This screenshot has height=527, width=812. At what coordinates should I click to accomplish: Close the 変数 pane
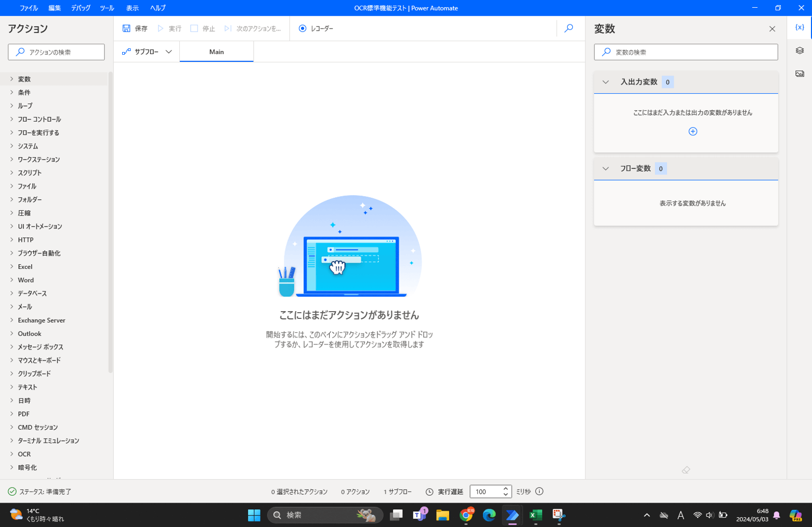click(x=772, y=29)
